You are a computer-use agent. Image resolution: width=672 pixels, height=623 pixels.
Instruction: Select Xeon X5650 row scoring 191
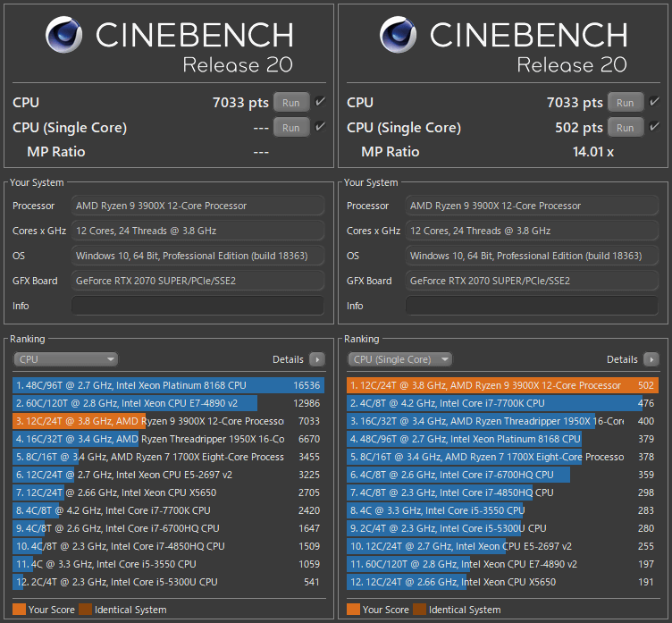click(x=503, y=582)
